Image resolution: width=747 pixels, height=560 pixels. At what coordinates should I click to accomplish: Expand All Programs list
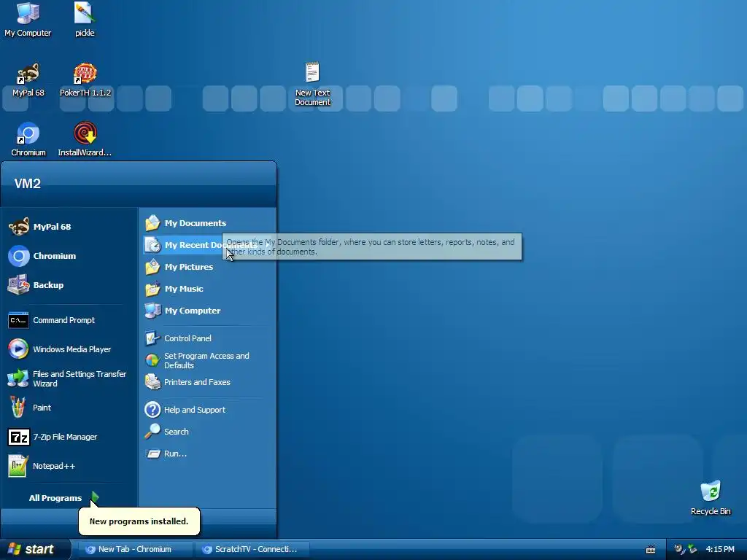click(64, 498)
